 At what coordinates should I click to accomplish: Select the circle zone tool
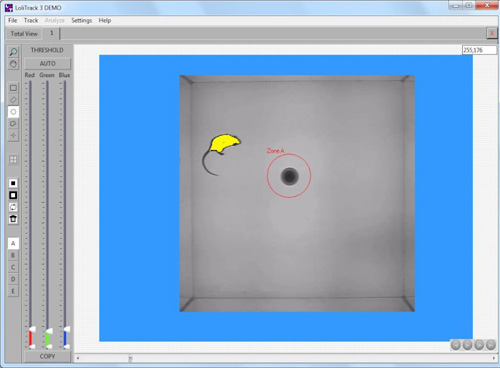tap(13, 112)
